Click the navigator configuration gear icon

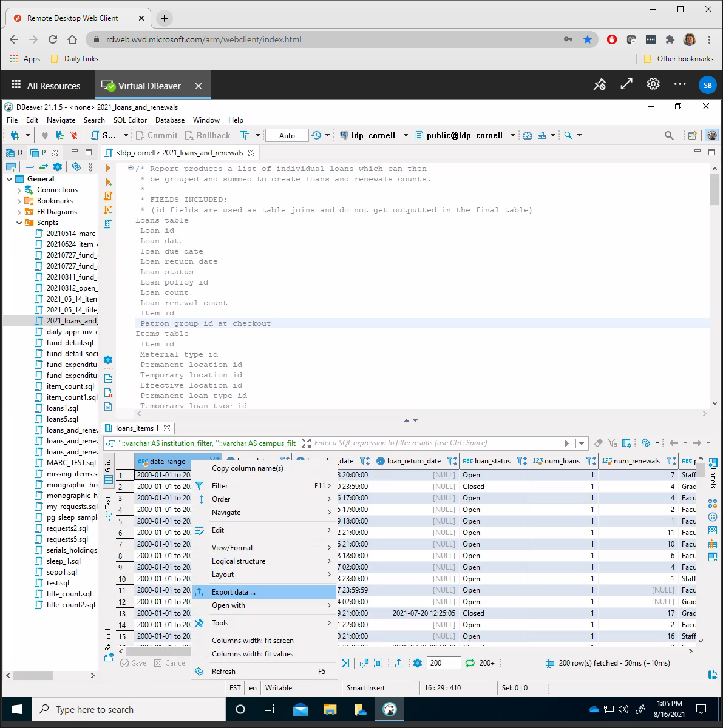click(58, 167)
